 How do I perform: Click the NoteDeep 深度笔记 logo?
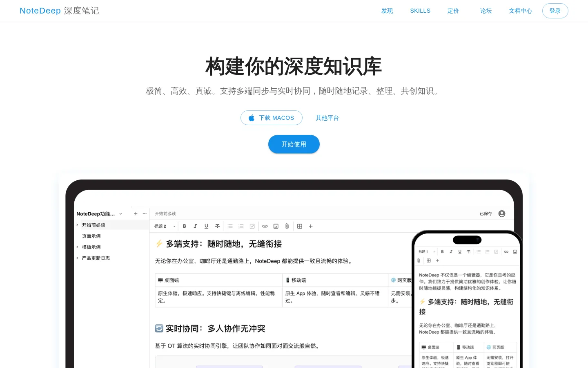59,11
